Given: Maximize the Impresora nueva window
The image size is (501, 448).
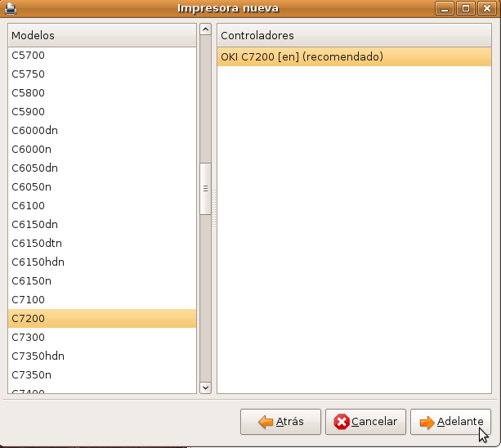Looking at the screenshot, I should (x=466, y=8).
